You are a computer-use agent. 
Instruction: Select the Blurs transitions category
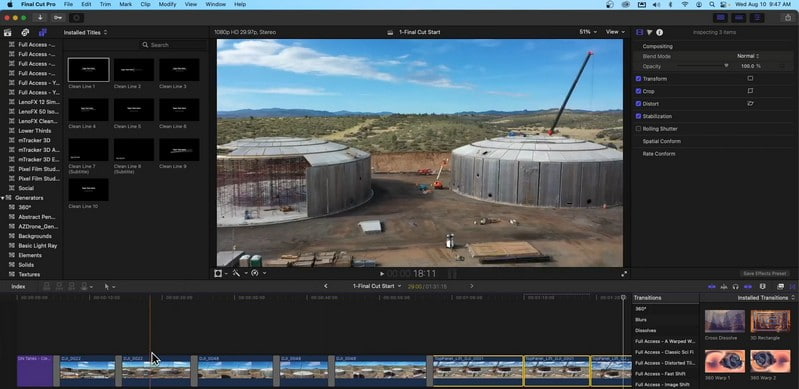tap(641, 320)
